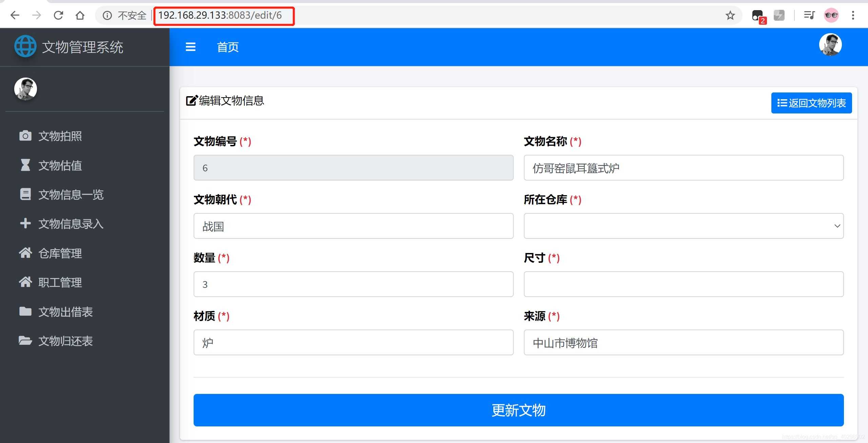
Task: Click the 返回文物列表 button
Action: pos(811,103)
